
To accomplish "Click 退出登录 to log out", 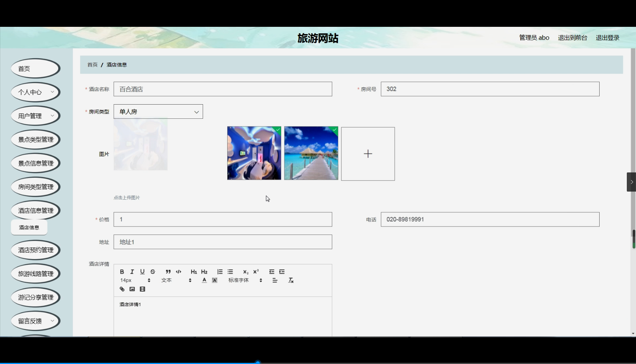I will [x=608, y=38].
